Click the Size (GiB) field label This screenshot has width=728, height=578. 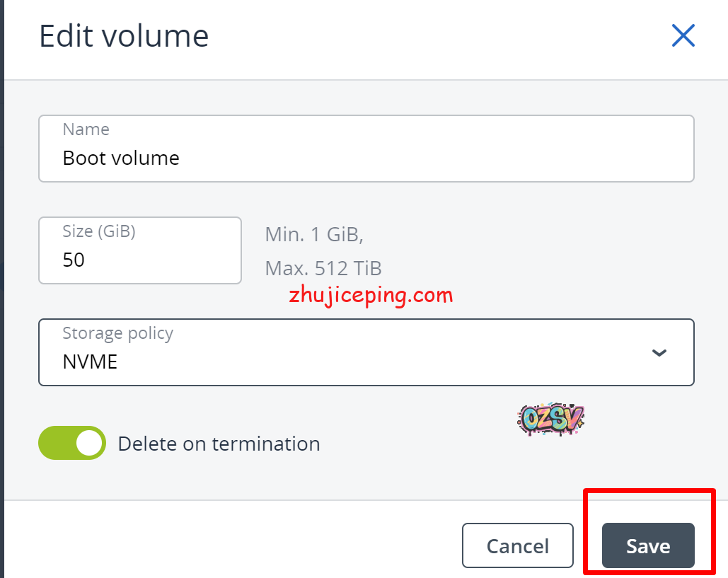98,231
